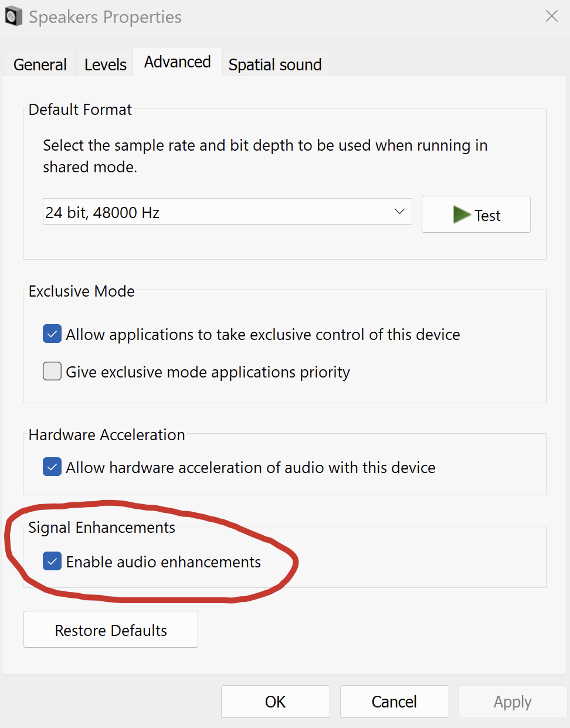Screen dimensions: 570x728
Task: Disable audio enhancements
Action: pyautogui.click(x=52, y=561)
